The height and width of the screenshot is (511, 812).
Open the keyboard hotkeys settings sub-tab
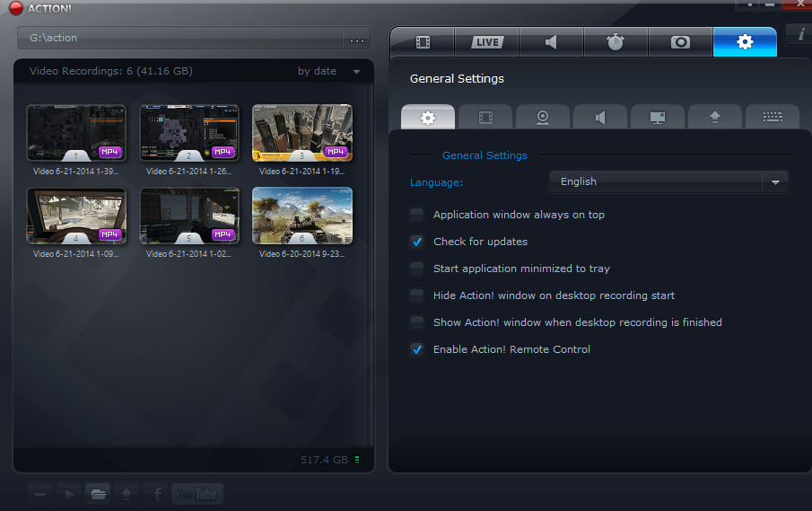tap(773, 118)
